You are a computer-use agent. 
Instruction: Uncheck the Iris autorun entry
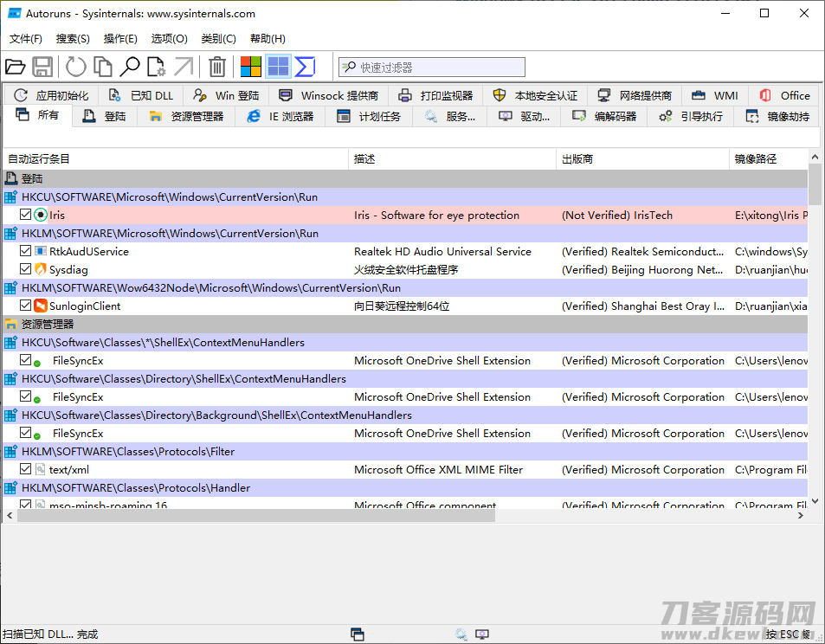click(x=25, y=214)
